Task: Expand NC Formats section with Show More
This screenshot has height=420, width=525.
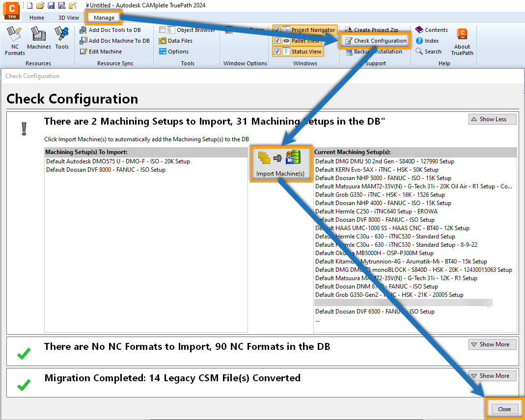Action: (492, 344)
